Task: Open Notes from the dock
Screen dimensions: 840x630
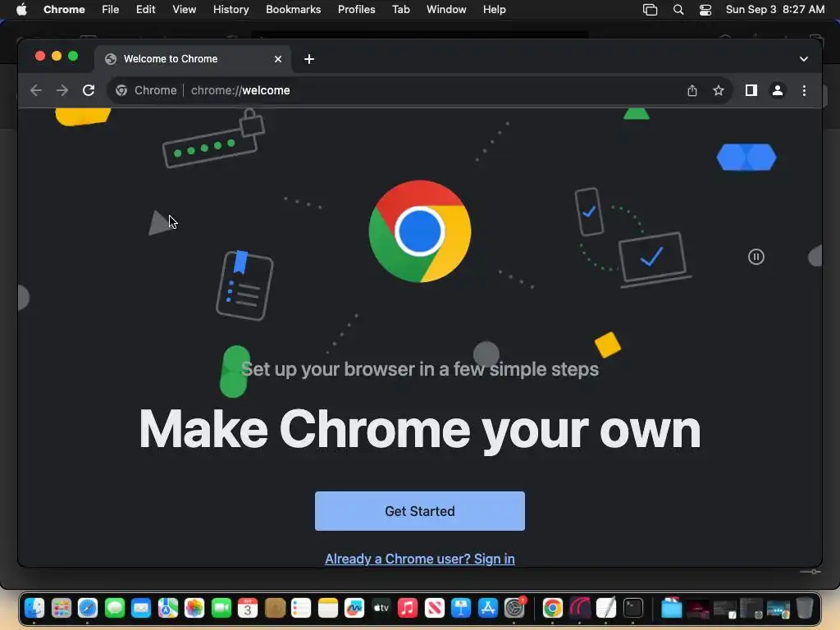Action: tap(328, 608)
